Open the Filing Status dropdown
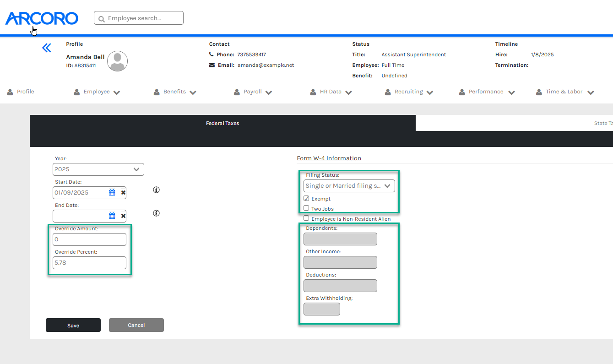The height and width of the screenshot is (364, 613). (x=349, y=186)
